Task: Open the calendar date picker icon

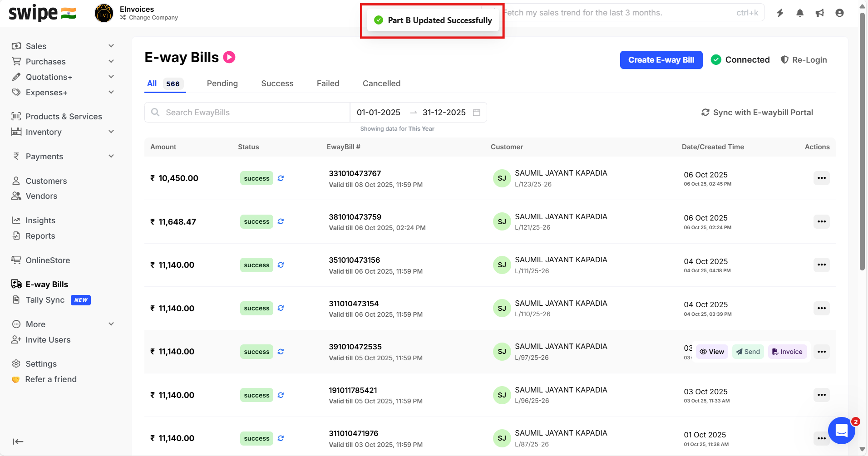Action: [476, 113]
